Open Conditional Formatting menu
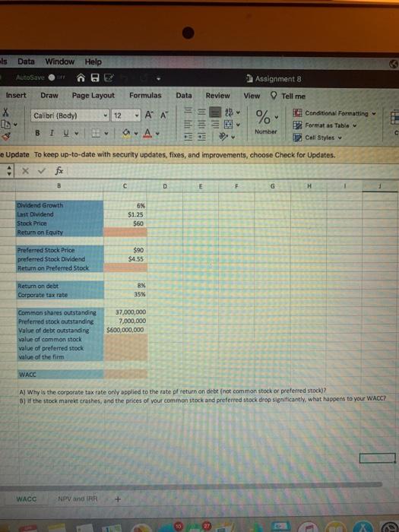399x532 pixels. click(334, 113)
